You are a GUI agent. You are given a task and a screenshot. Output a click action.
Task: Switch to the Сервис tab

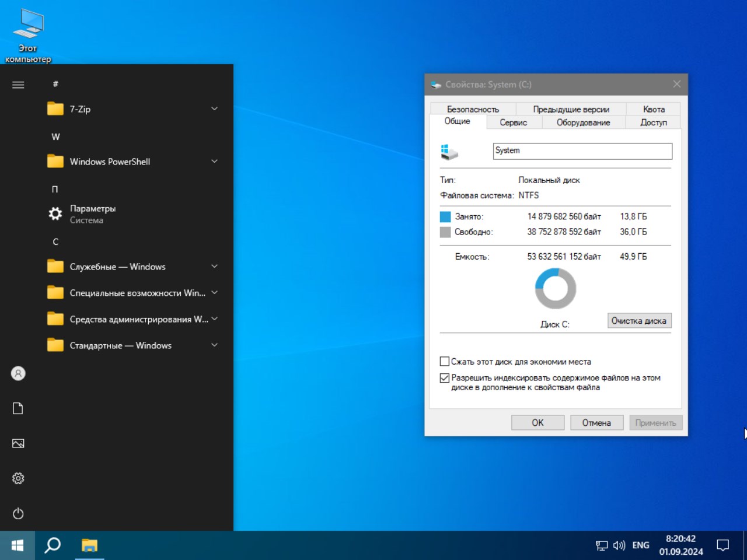click(x=513, y=123)
